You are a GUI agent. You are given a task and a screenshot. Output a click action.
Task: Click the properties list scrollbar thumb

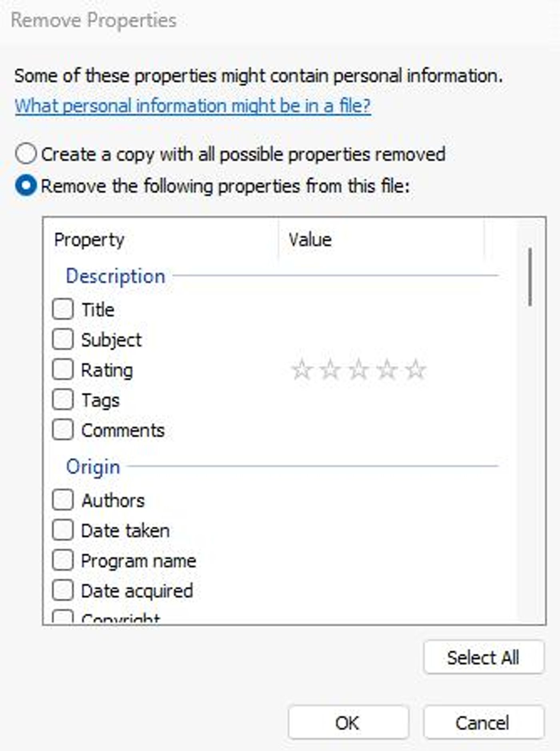point(530,277)
